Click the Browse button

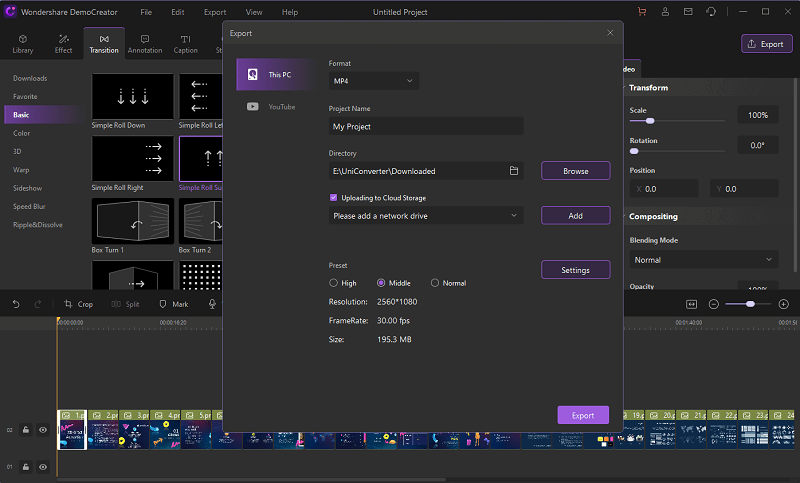coord(576,171)
